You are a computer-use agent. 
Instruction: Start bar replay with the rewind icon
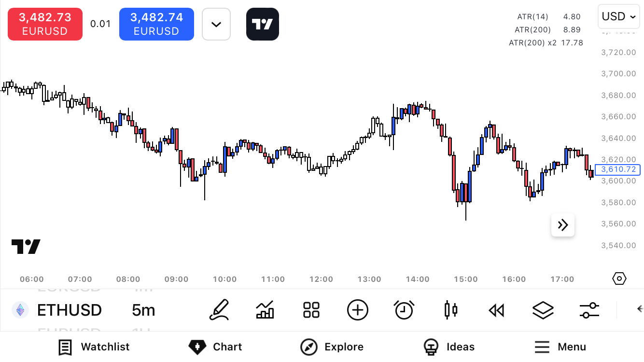tap(496, 309)
